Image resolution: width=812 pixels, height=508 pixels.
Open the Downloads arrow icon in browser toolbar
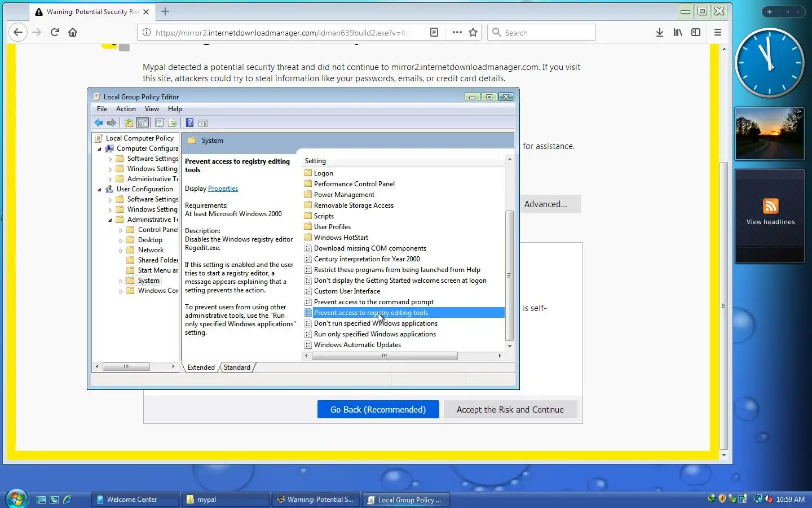pos(660,32)
